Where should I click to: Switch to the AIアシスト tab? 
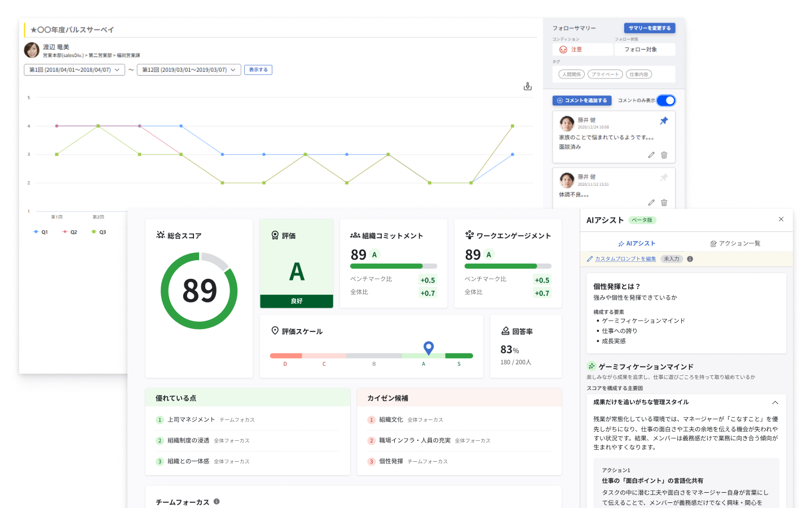[637, 243]
